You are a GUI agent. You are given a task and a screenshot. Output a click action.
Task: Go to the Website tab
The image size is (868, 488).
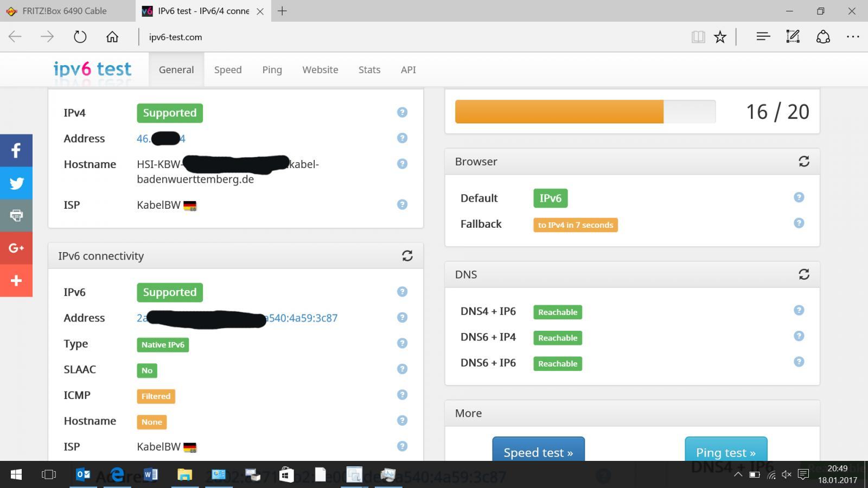320,69
